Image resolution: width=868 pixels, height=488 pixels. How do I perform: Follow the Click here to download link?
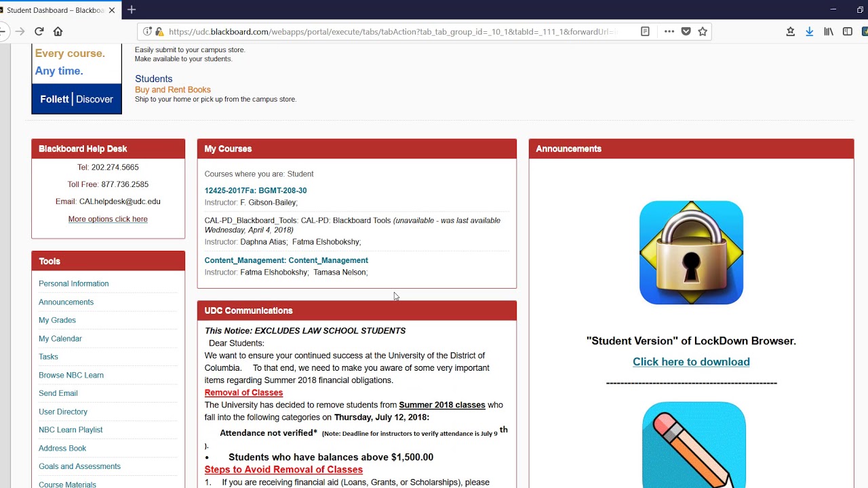(691, 362)
